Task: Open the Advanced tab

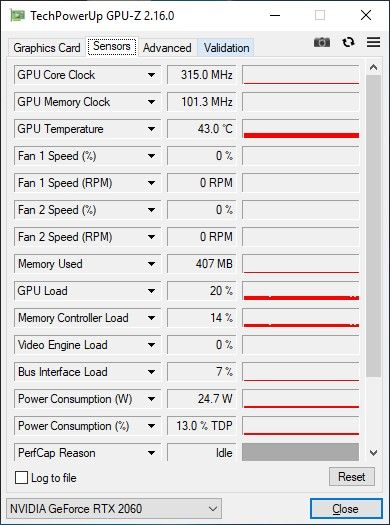Action: tap(167, 48)
